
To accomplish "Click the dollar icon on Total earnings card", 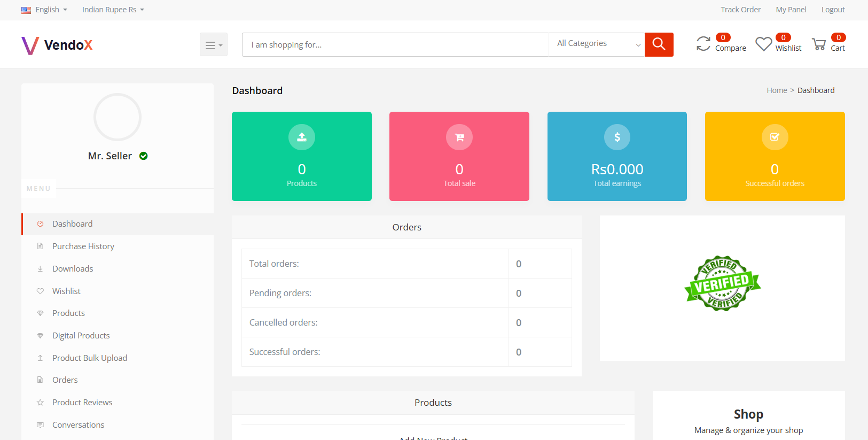I will pyautogui.click(x=617, y=137).
